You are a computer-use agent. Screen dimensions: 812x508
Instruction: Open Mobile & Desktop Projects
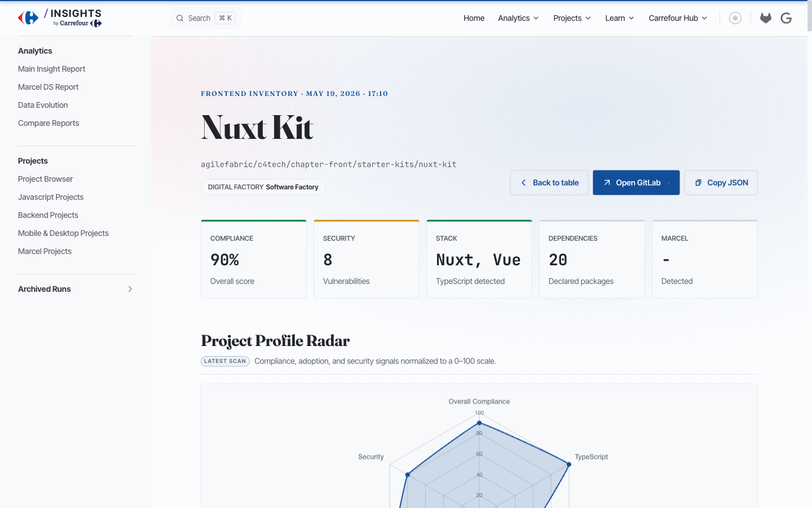[63, 233]
